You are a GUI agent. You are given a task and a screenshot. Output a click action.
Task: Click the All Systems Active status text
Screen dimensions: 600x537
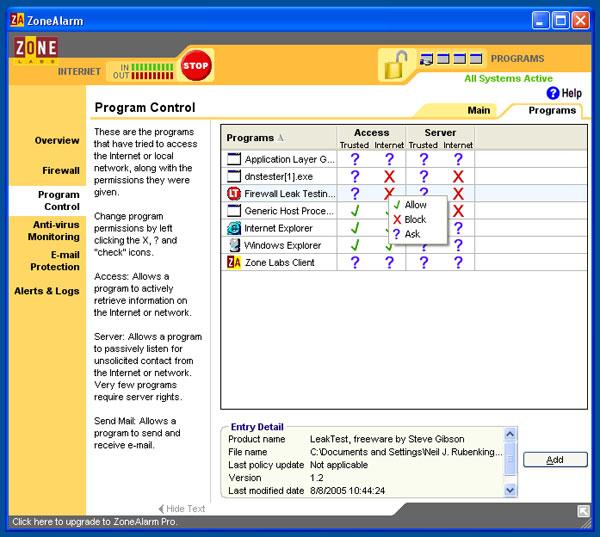[x=508, y=78]
